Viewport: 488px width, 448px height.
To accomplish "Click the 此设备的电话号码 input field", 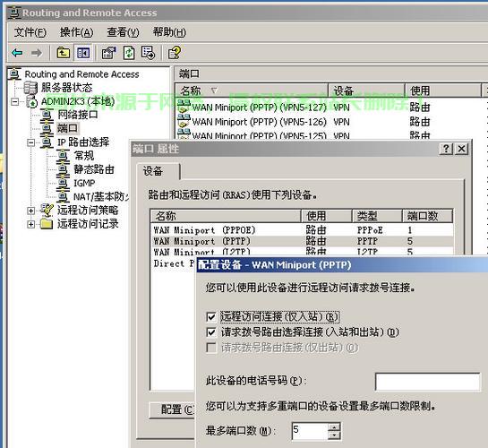I will coord(428,382).
